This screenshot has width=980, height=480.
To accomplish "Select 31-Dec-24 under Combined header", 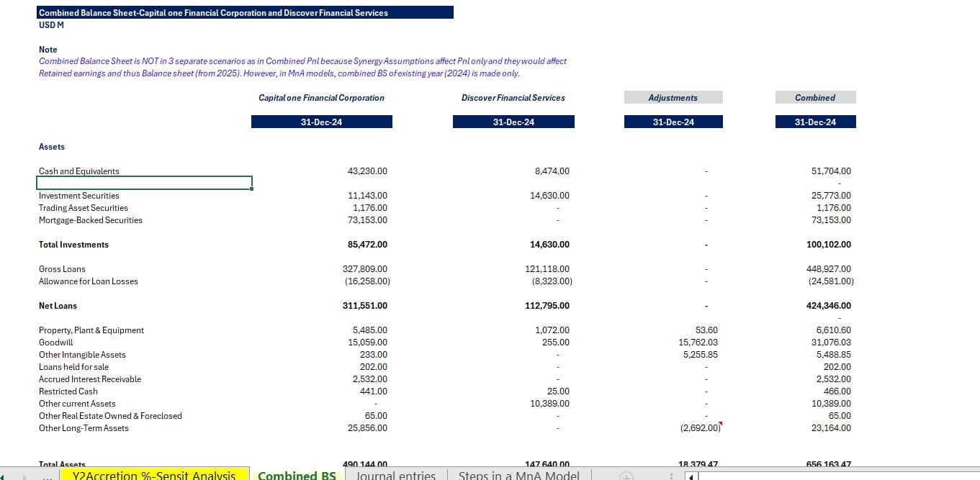I will pyautogui.click(x=815, y=122).
